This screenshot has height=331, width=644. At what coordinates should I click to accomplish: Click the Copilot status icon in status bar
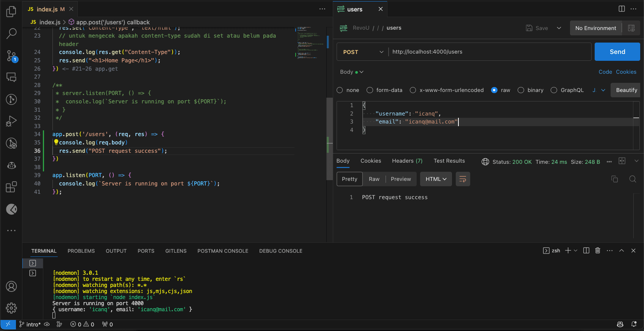click(620, 324)
